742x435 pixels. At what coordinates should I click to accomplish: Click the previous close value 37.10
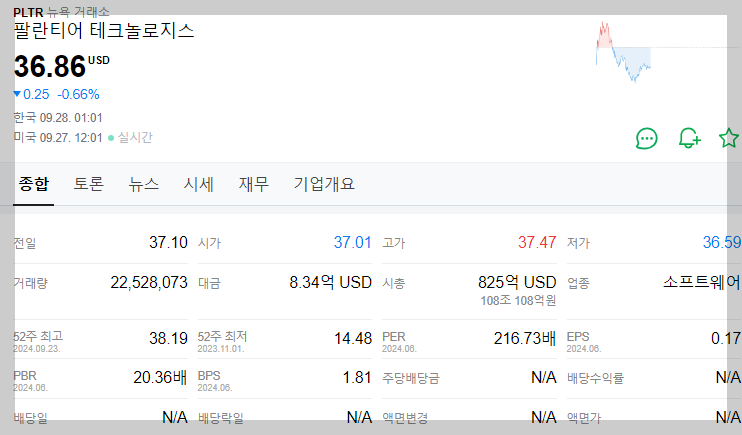click(168, 242)
